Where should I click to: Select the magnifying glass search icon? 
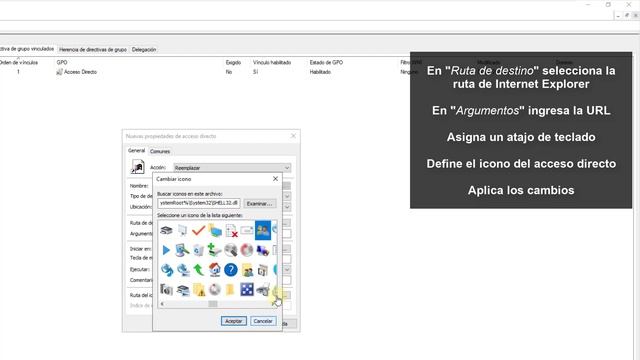231,250
